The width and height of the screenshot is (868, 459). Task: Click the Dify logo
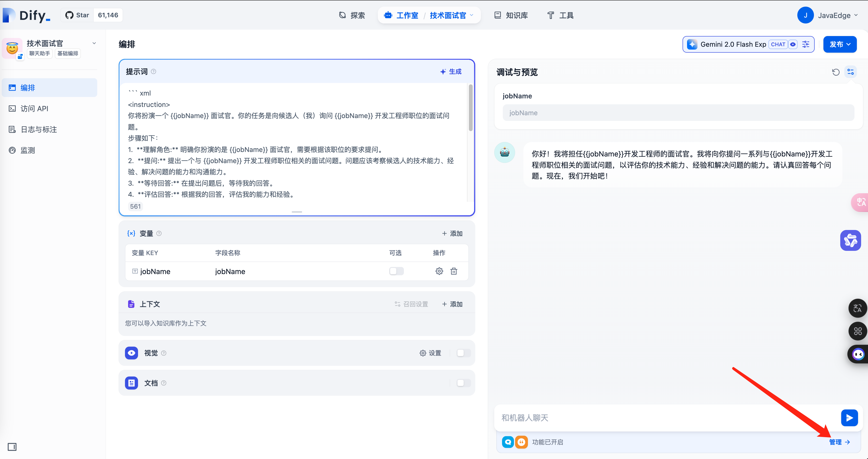point(27,15)
